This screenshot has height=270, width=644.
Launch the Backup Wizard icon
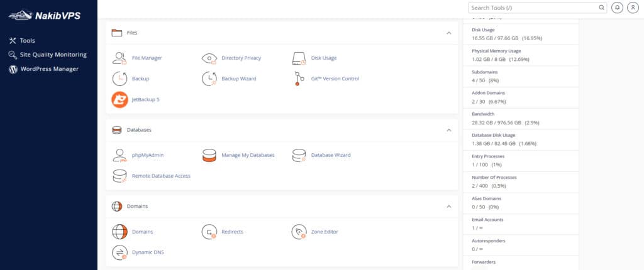point(209,78)
